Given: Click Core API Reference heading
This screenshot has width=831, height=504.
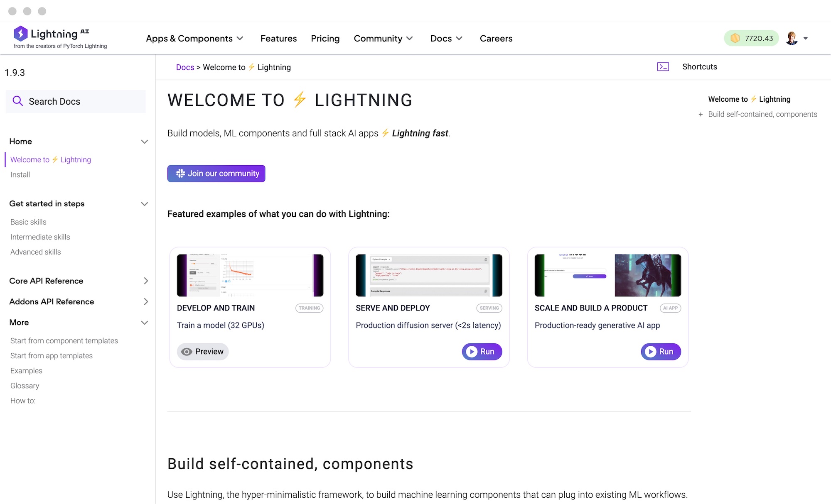Looking at the screenshot, I should (x=46, y=281).
